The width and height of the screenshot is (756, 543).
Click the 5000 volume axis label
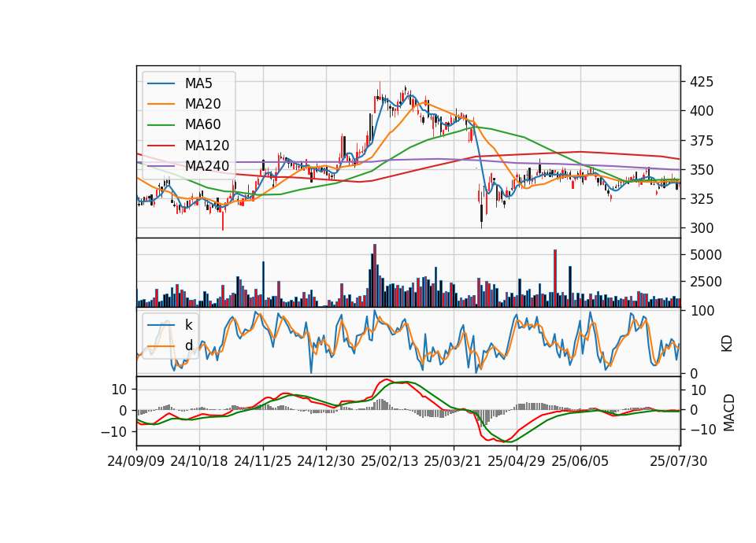pyautogui.click(x=706, y=255)
